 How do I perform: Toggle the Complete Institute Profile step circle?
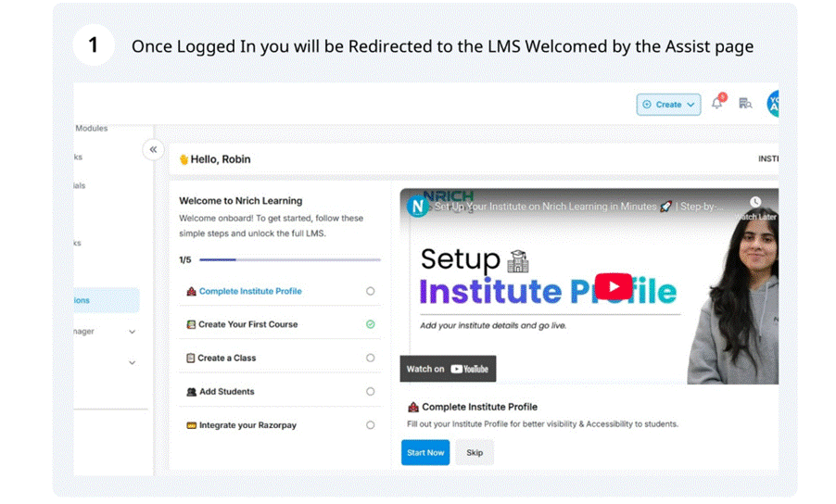[370, 291]
